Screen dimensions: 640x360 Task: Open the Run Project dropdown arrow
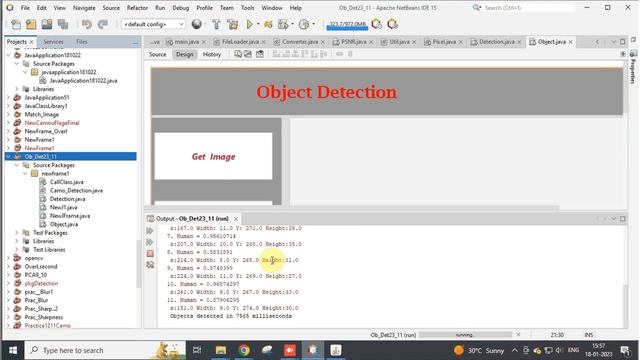pyautogui.click(x=258, y=24)
